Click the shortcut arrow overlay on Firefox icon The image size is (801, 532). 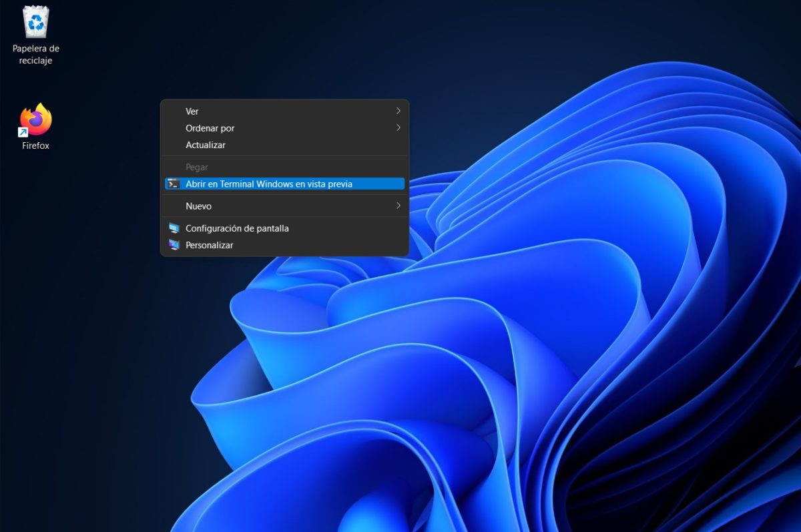point(23,132)
